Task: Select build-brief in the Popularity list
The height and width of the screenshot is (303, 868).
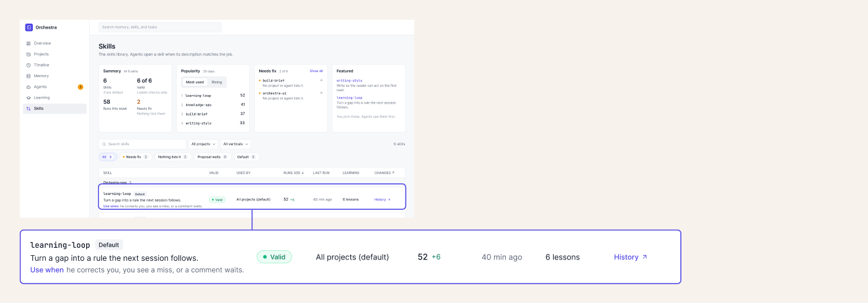Action: 197,114
